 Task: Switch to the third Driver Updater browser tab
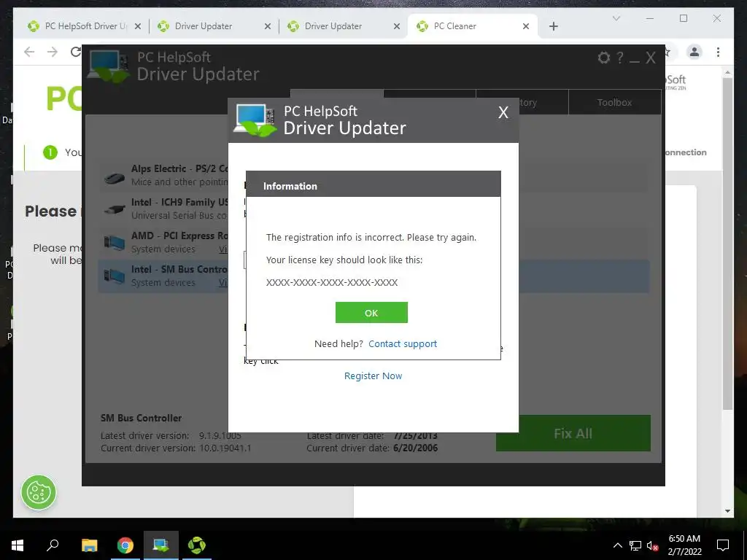[344, 26]
